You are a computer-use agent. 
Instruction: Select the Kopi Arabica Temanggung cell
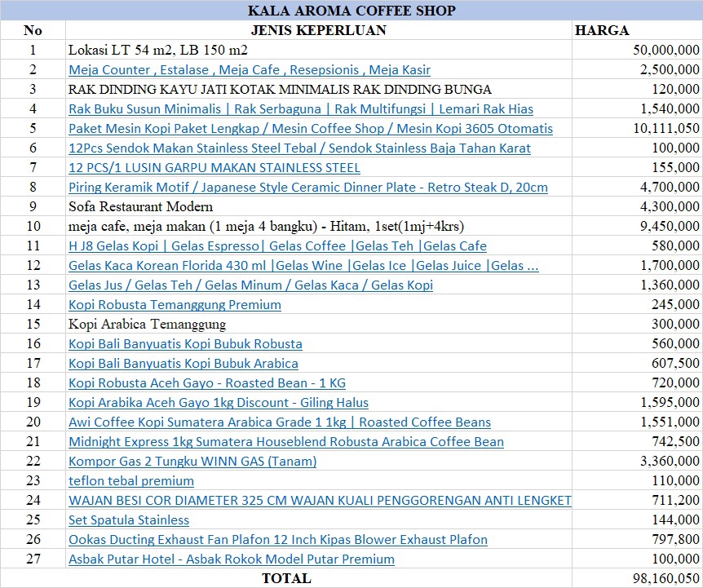319,324
